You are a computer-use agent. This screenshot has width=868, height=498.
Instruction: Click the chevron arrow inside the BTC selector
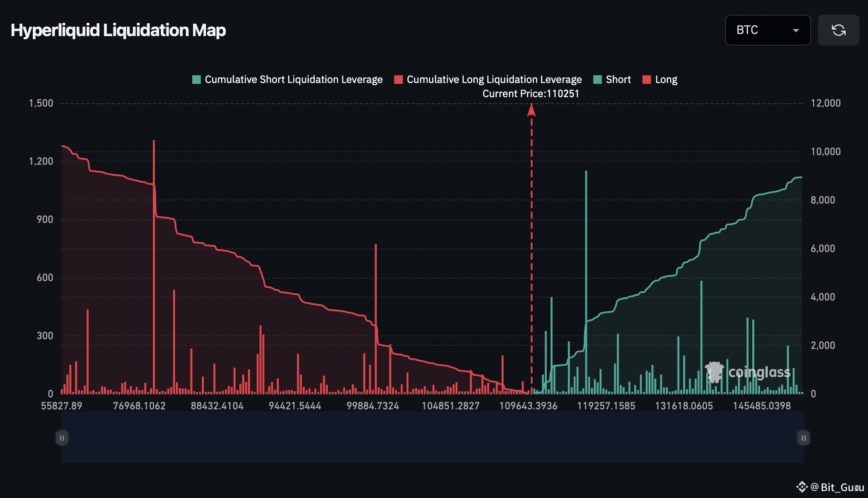coord(796,30)
